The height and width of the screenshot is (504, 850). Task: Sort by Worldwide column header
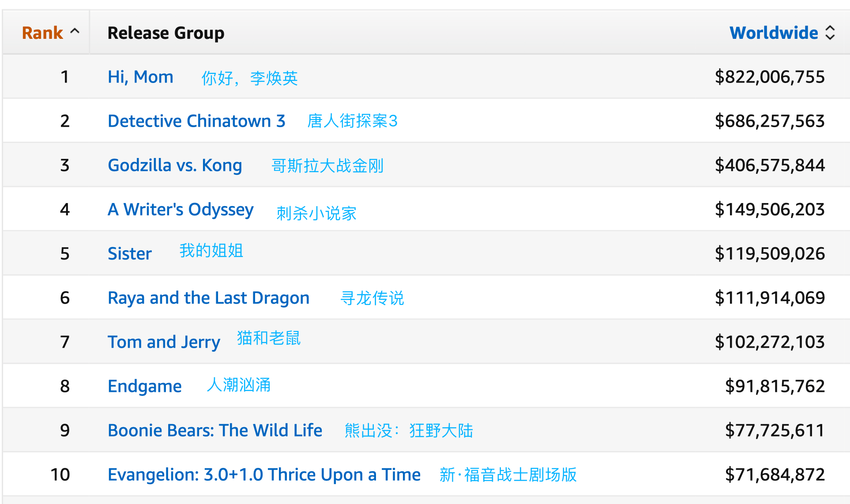pos(774,33)
